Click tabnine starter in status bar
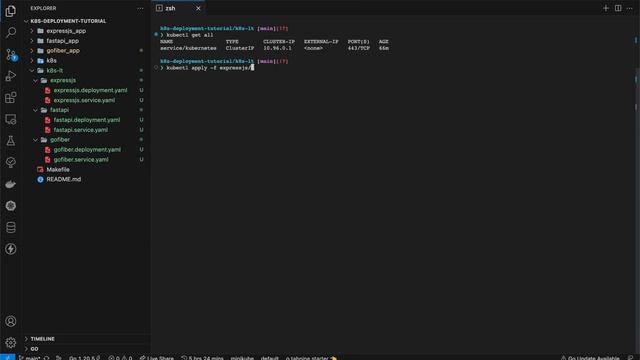Viewport: 640px width, 360px height. [311, 358]
